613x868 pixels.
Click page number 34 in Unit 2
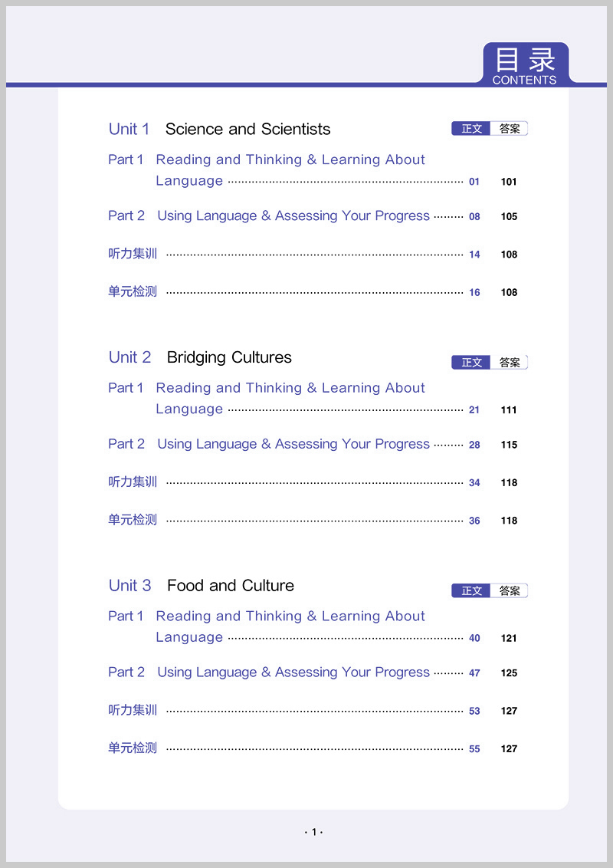474,483
